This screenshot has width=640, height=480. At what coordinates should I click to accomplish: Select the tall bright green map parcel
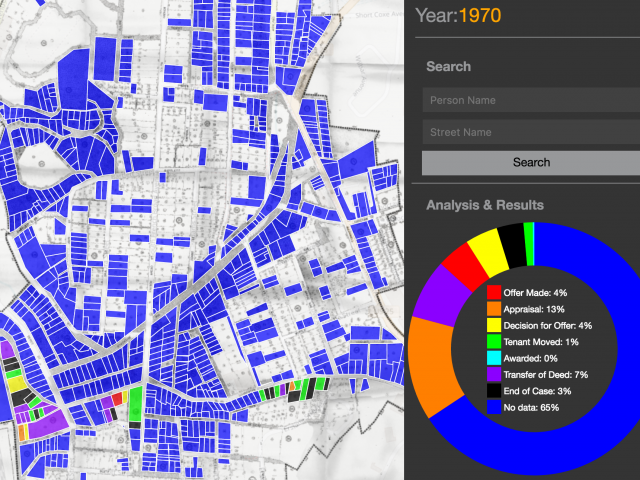[x=136, y=404]
